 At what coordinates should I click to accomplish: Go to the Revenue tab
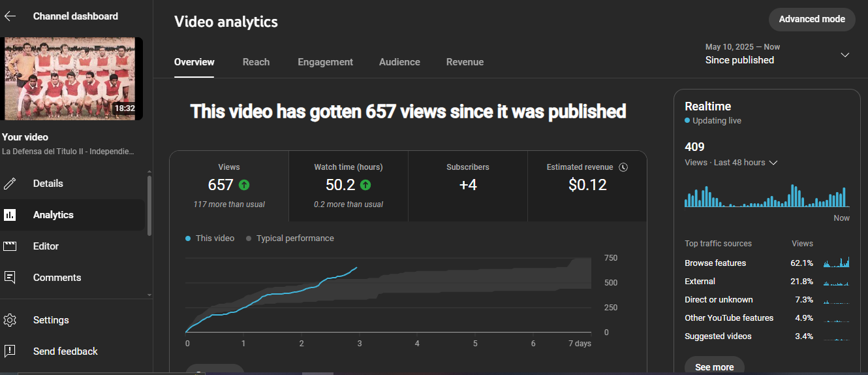pos(465,62)
